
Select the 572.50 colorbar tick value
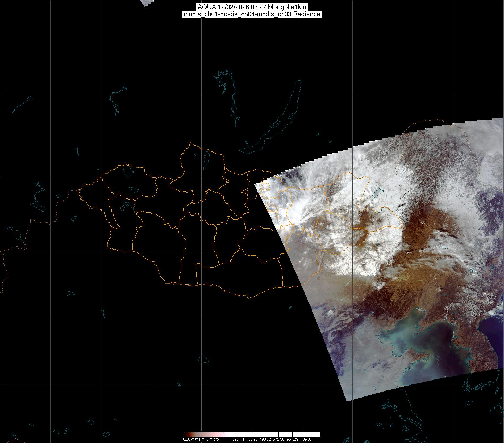tap(279, 439)
